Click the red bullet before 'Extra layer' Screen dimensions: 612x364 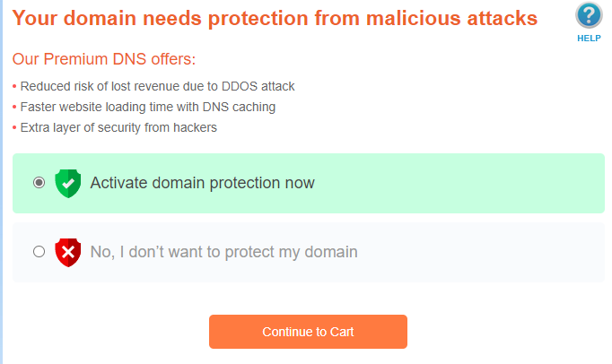click(14, 128)
